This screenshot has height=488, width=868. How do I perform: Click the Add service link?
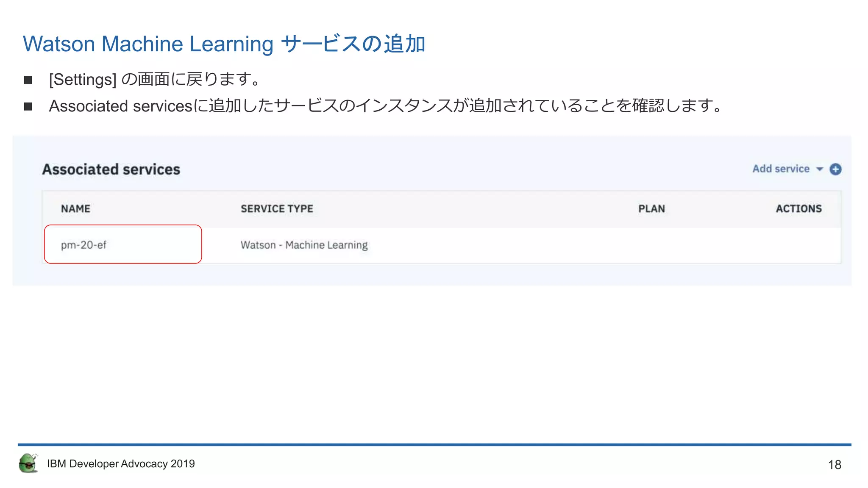pos(781,169)
